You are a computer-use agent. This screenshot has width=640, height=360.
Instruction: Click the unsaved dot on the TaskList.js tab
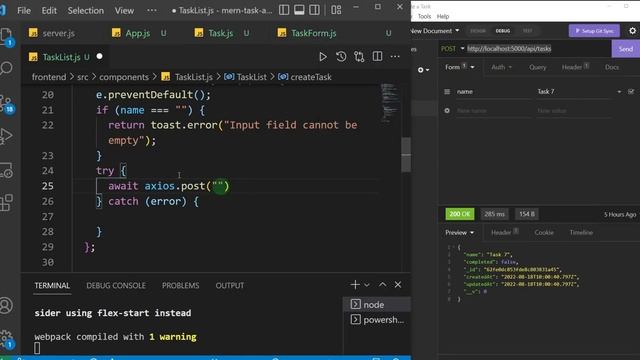click(x=100, y=56)
